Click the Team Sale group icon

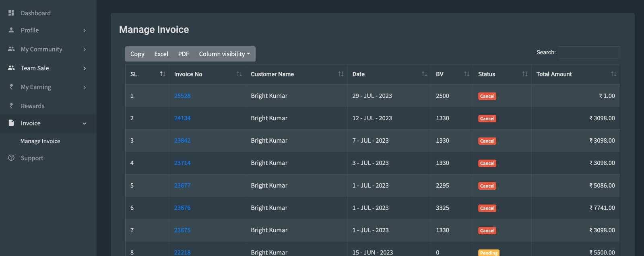[x=11, y=68]
